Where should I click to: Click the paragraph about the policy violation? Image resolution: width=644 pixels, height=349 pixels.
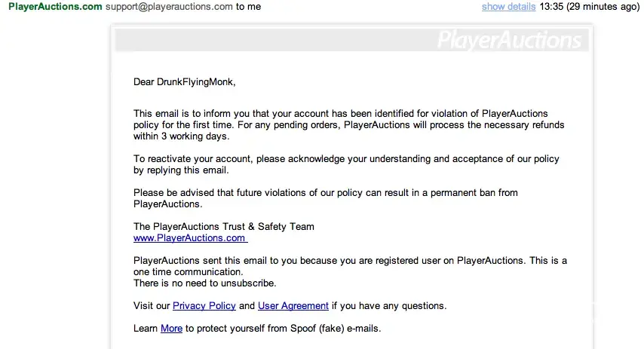point(348,125)
